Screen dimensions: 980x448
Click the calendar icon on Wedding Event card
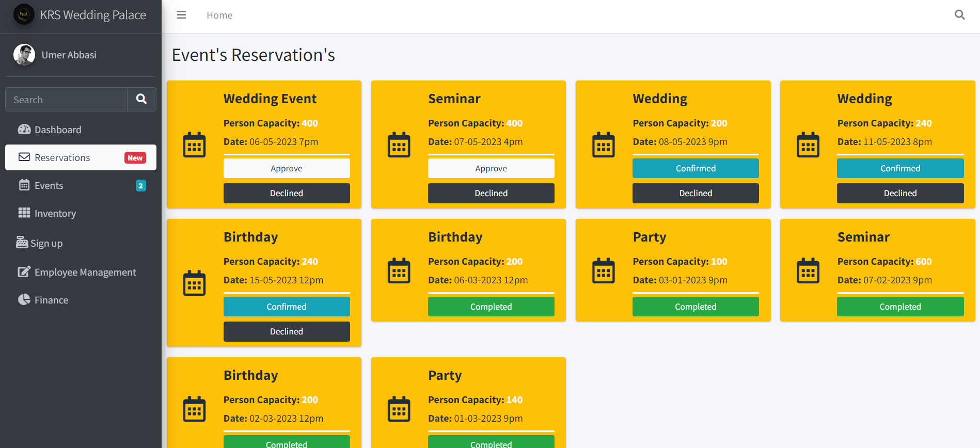click(194, 145)
